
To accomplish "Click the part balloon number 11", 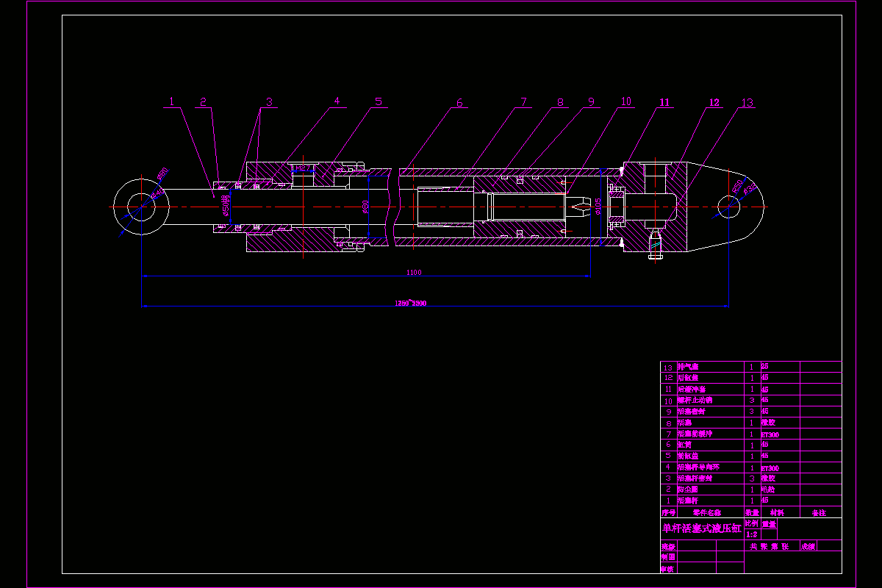I will tap(664, 102).
